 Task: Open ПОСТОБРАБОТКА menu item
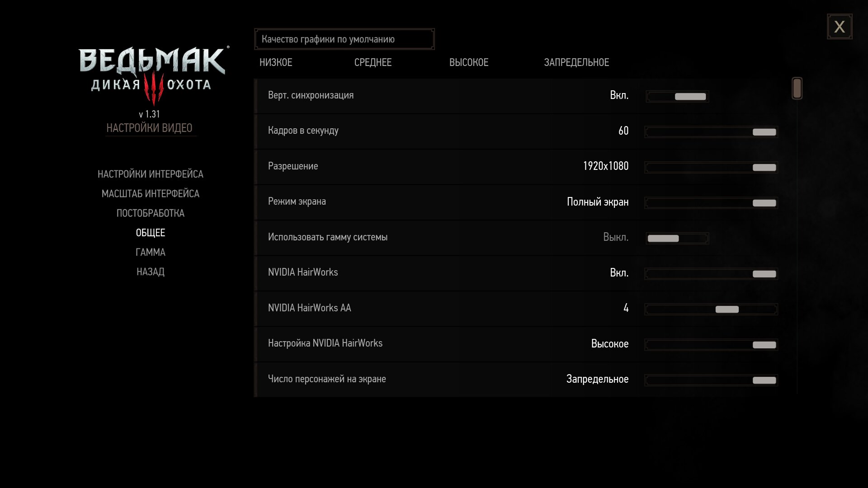coord(151,213)
